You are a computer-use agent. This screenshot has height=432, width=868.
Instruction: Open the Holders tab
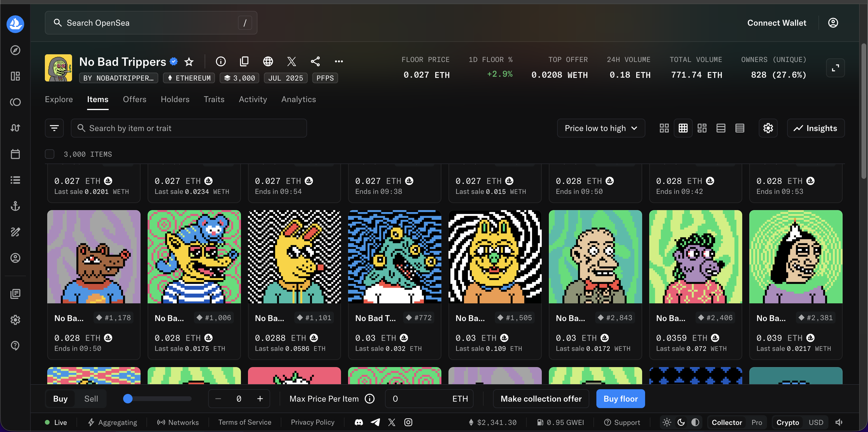click(175, 99)
